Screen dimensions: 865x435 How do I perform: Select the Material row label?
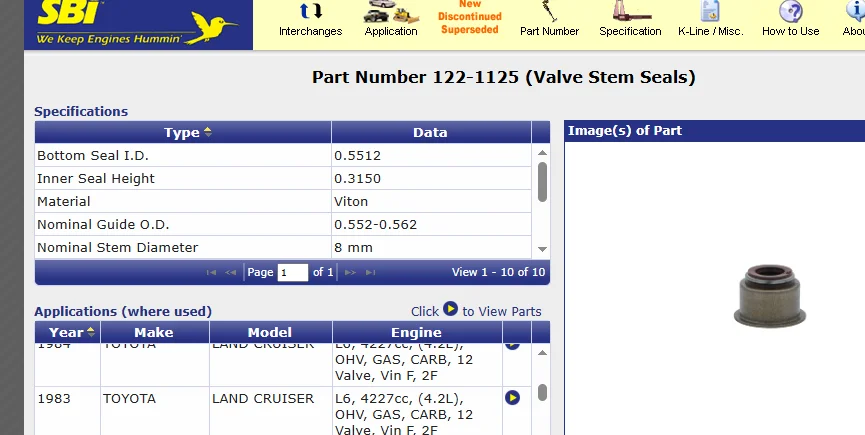tap(63, 202)
